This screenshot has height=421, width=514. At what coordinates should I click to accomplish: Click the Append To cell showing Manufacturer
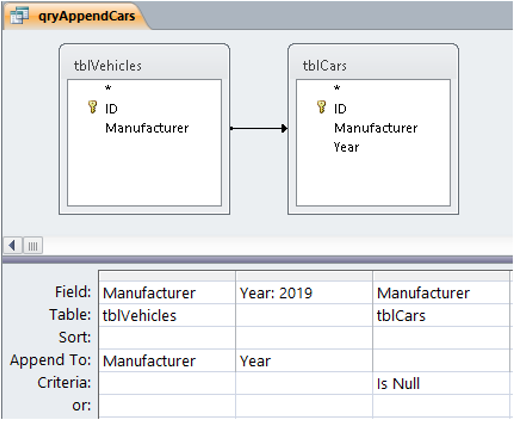(x=167, y=361)
